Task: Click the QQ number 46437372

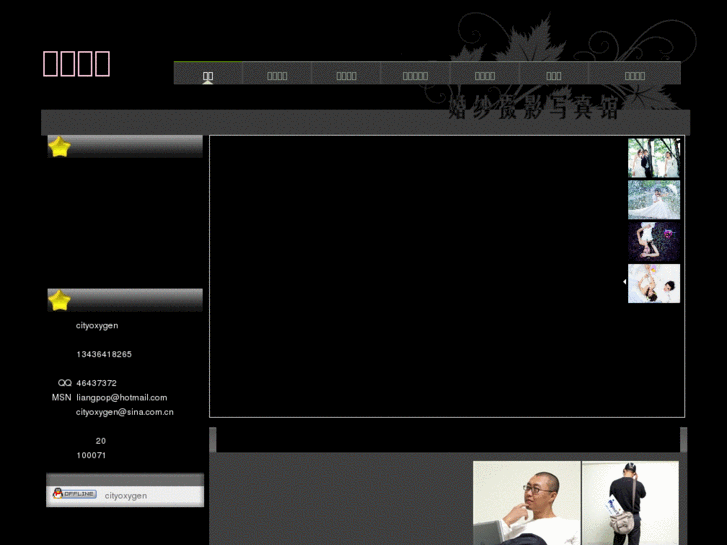Action: coord(96,383)
